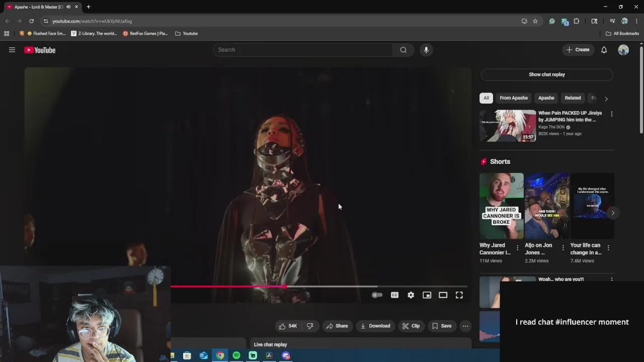Reload the page
The width and height of the screenshot is (644, 362).
pos(31,21)
